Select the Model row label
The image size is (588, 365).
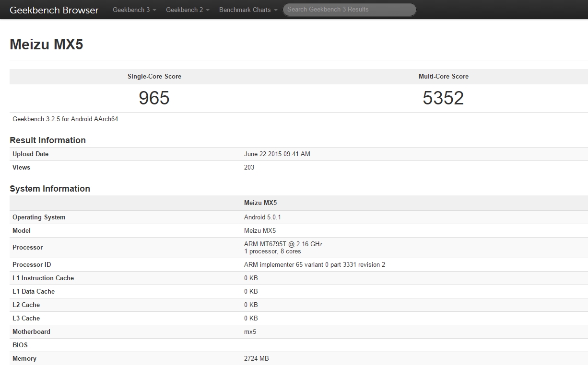pos(22,230)
